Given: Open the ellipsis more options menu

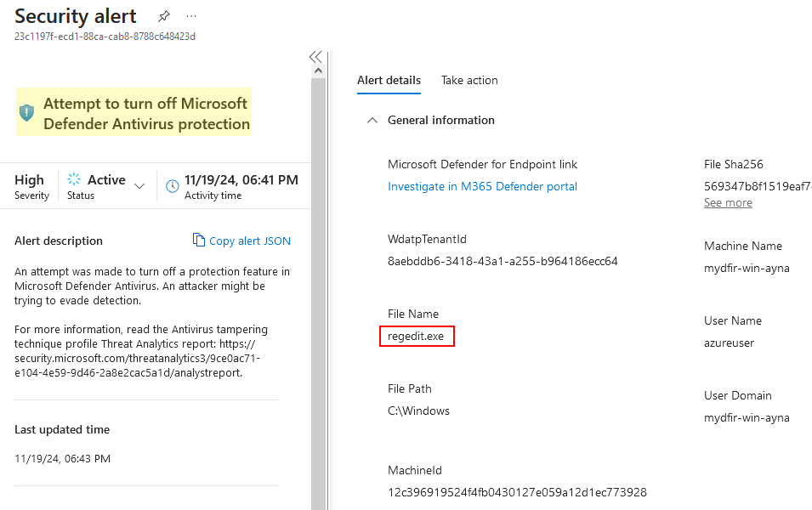Looking at the screenshot, I should click(191, 16).
